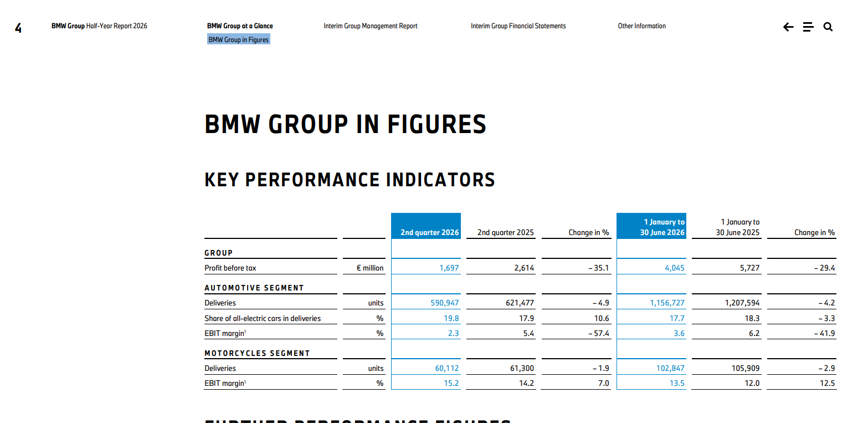Click the AUTOMOTIVE SEGMENT section label
Screen dimensions: 868x423
[x=254, y=288]
